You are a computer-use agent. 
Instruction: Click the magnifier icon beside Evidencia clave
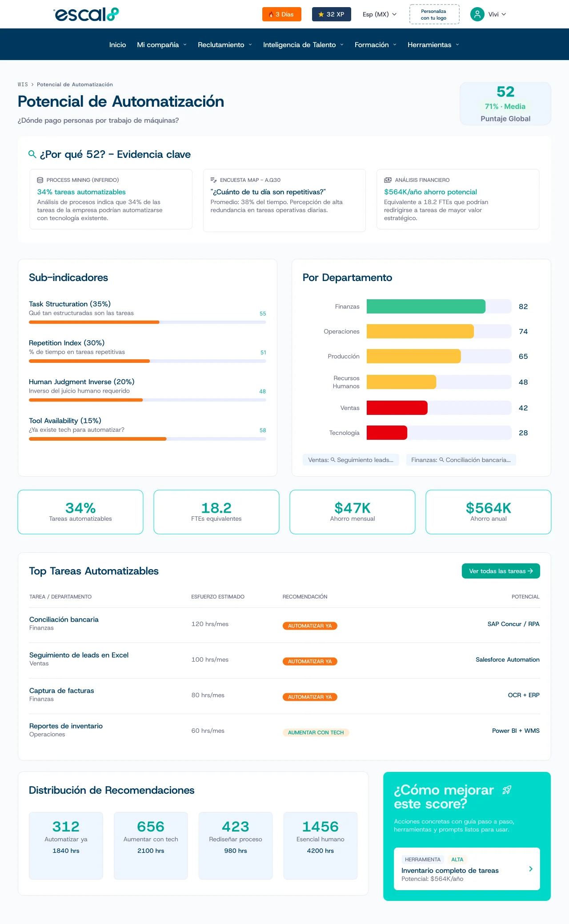[32, 154]
